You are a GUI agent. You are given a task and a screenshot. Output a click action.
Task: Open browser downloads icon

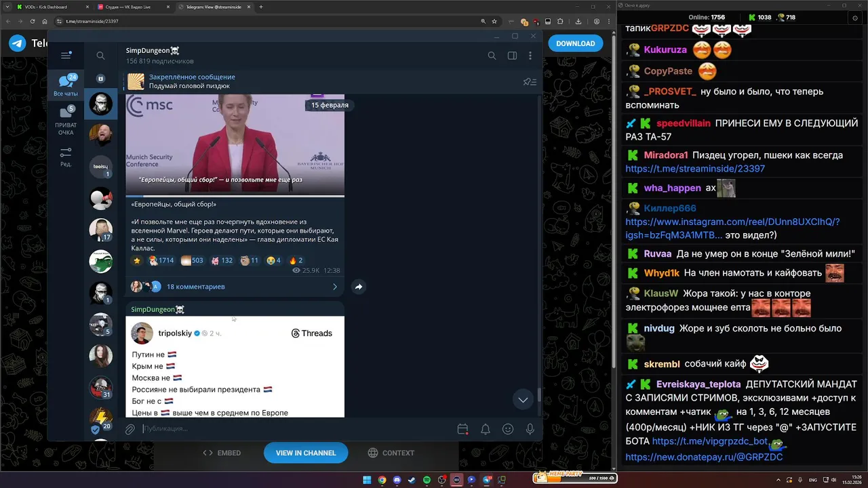[578, 21]
